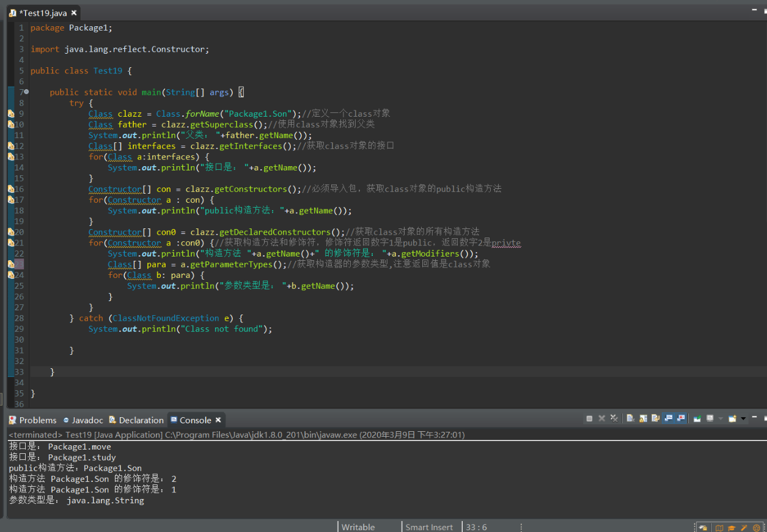Toggle Show Console When Standard Error Changes
Screen dimensions: 767x532
coord(681,418)
